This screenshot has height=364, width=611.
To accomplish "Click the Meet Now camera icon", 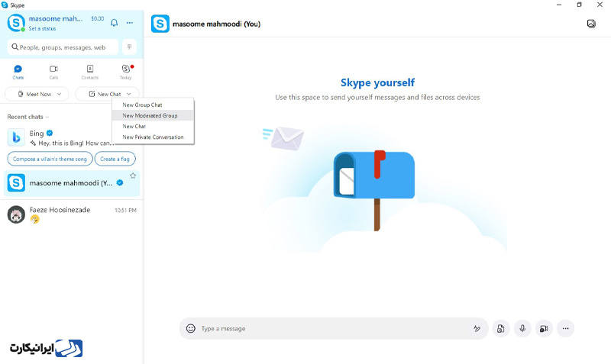I will (x=21, y=94).
